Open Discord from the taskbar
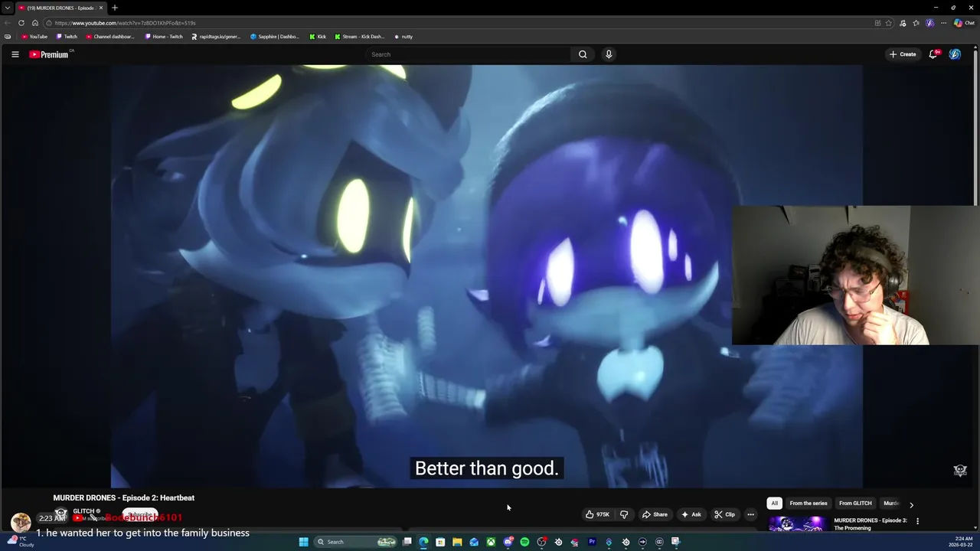 508,542
